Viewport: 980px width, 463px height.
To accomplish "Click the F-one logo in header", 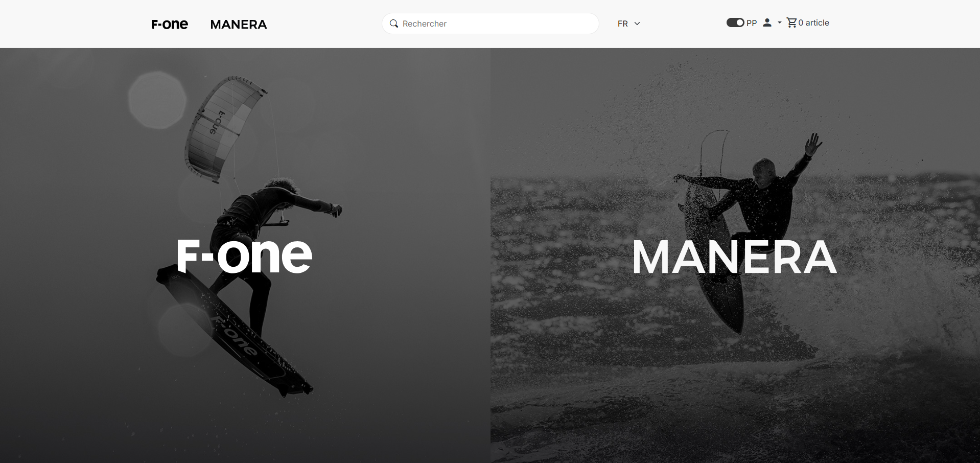I will (x=170, y=24).
